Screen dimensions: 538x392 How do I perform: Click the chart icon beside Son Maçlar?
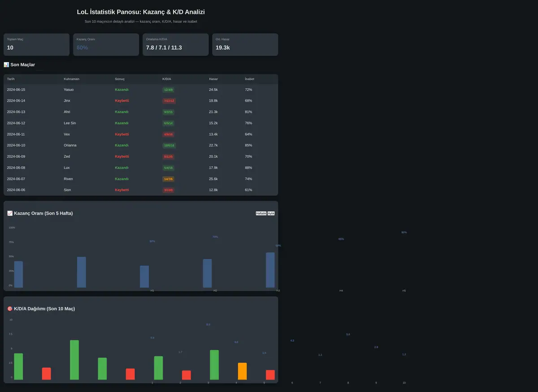(6, 65)
